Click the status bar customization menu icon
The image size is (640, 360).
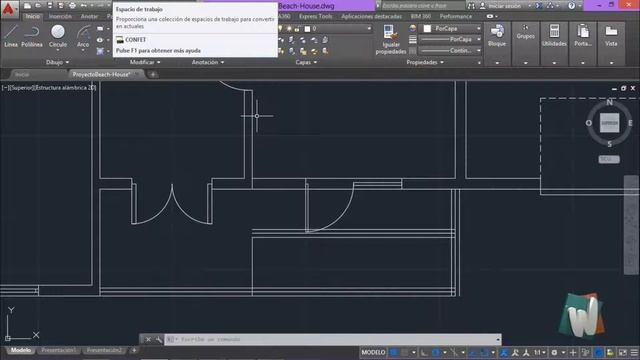pyautogui.click(x=634, y=352)
